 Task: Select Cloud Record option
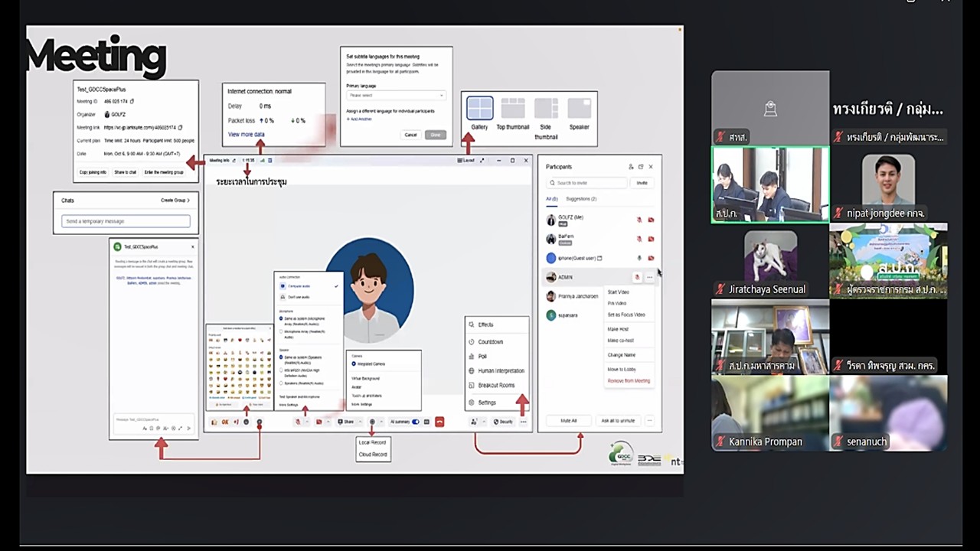pos(373,455)
